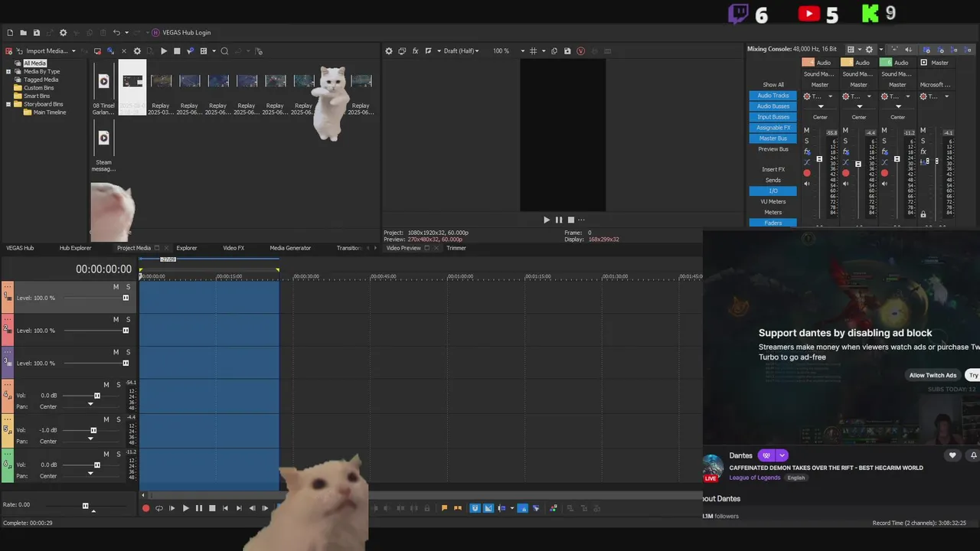Click the Master channel fx icon

tap(923, 152)
